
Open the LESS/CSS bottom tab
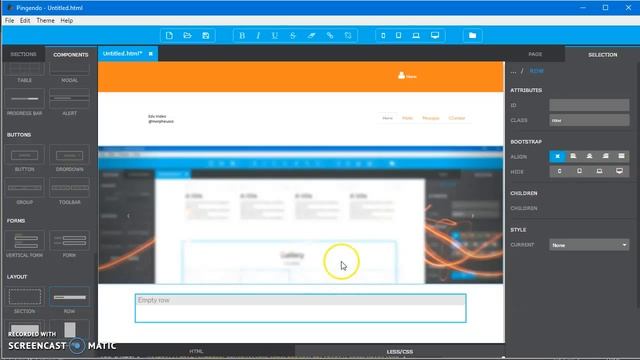tap(400, 351)
